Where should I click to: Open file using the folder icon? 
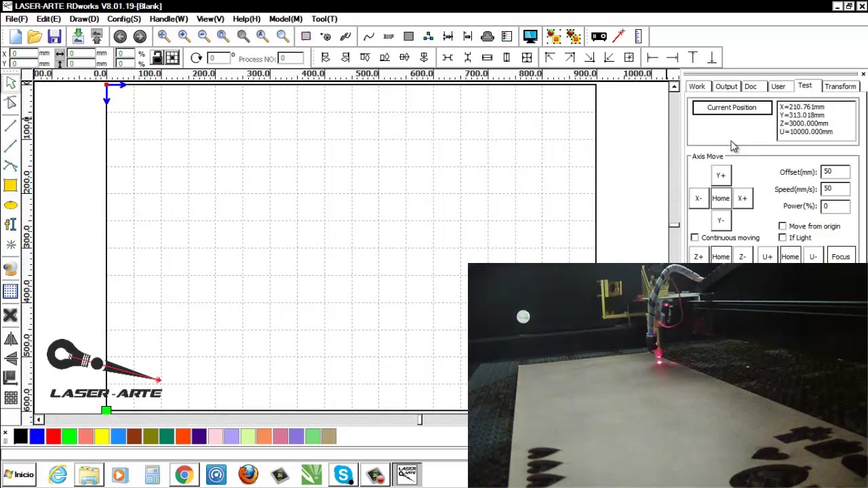[35, 37]
